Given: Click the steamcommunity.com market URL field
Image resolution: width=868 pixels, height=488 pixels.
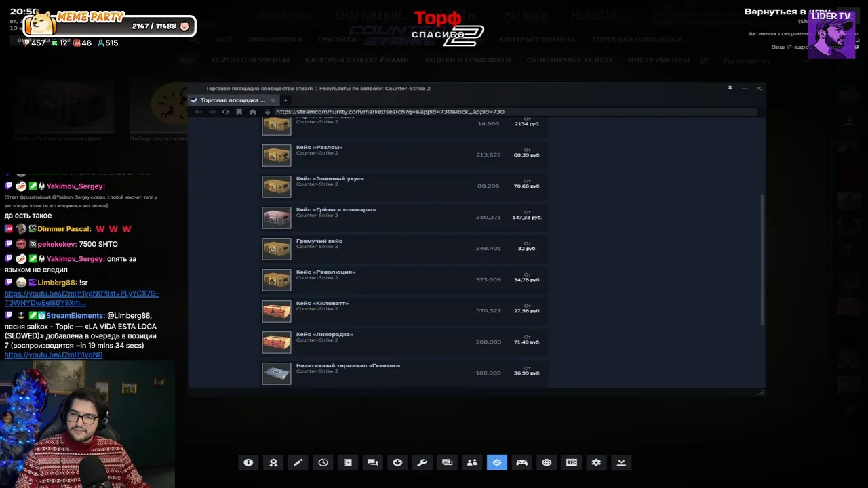Looking at the screenshot, I should tap(515, 112).
